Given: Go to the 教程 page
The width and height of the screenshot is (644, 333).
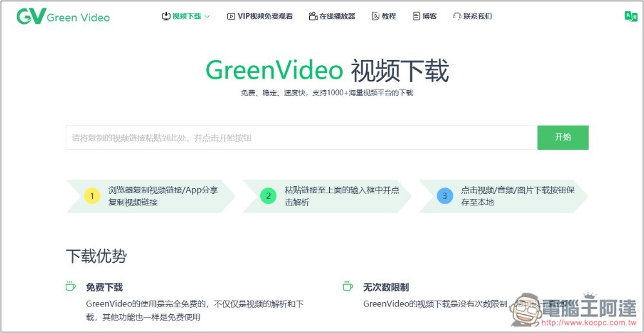Looking at the screenshot, I should [388, 16].
